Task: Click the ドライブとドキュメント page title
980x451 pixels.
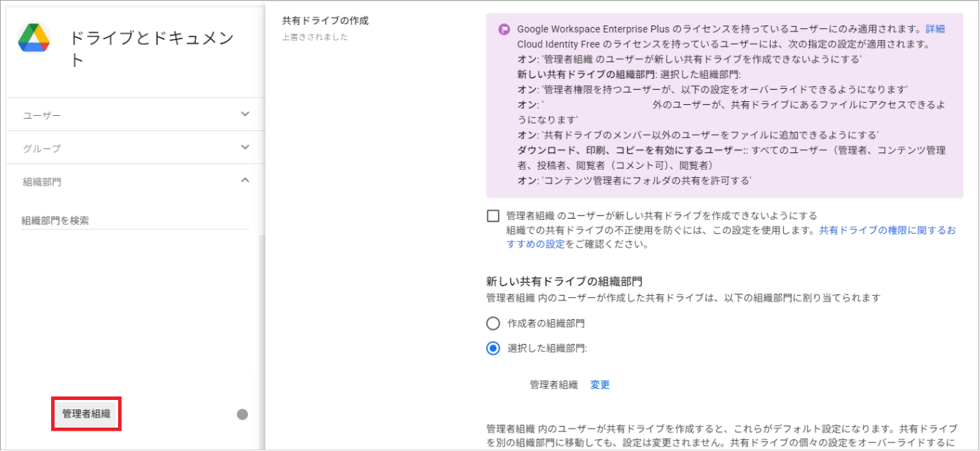Action: tap(152, 49)
